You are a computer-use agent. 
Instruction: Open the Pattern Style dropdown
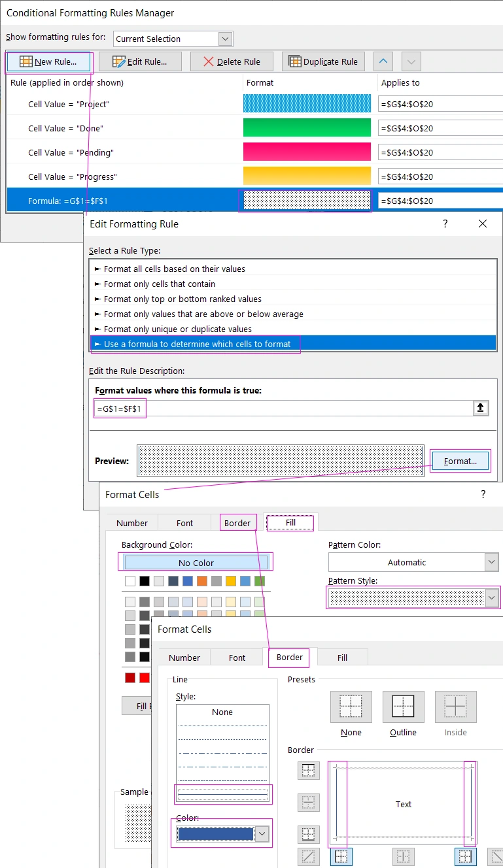(x=491, y=597)
